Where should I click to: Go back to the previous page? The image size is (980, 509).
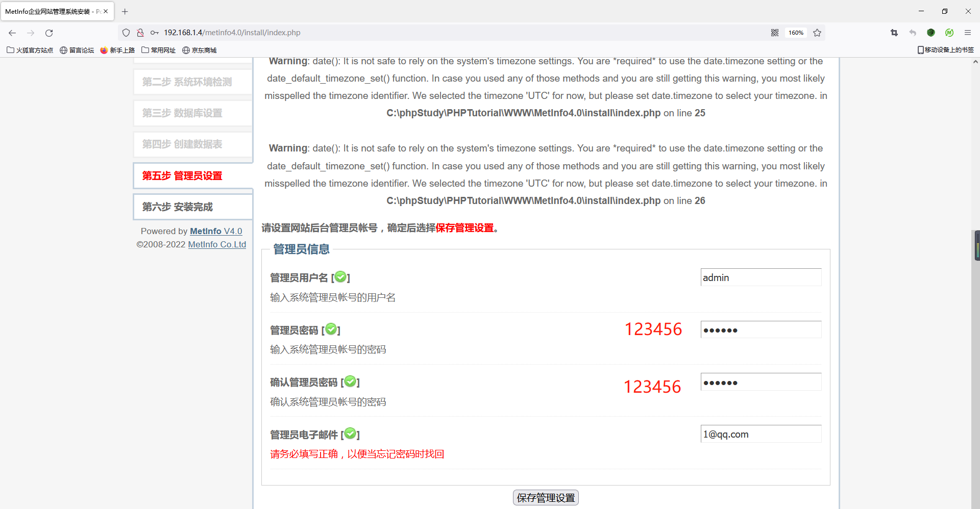click(x=12, y=33)
